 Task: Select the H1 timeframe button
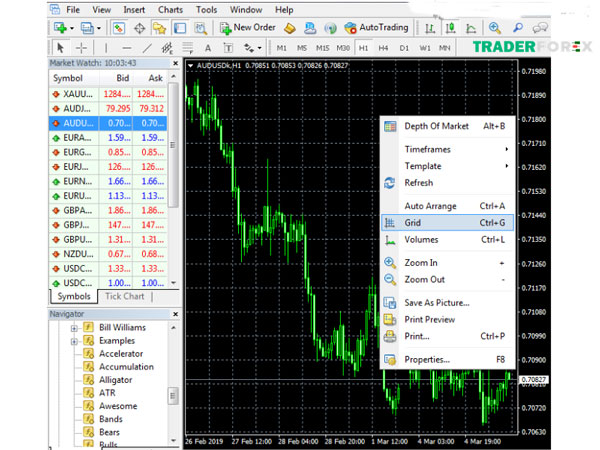pos(363,48)
